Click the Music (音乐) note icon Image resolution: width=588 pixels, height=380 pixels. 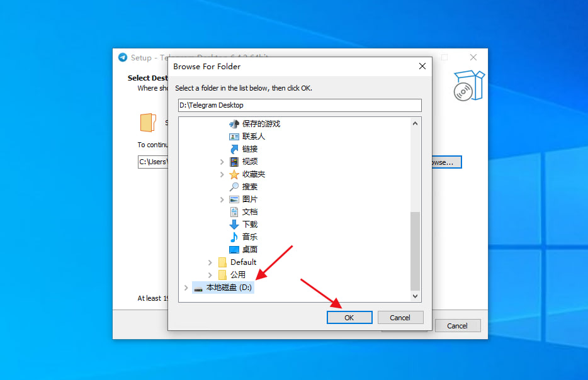click(x=234, y=237)
